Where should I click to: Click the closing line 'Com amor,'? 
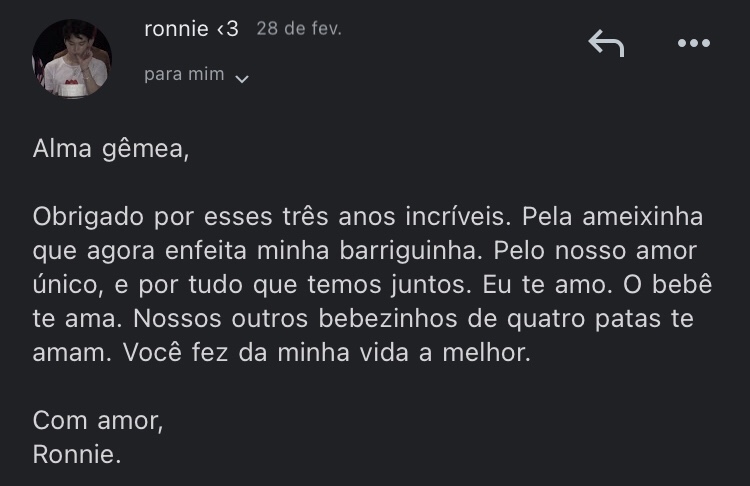[98, 421]
